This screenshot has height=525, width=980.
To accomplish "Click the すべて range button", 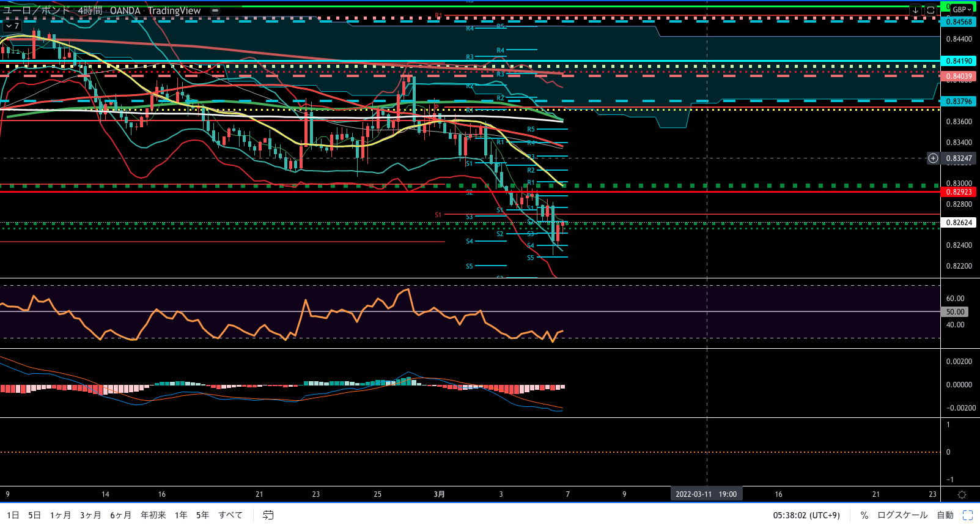I will (x=230, y=515).
